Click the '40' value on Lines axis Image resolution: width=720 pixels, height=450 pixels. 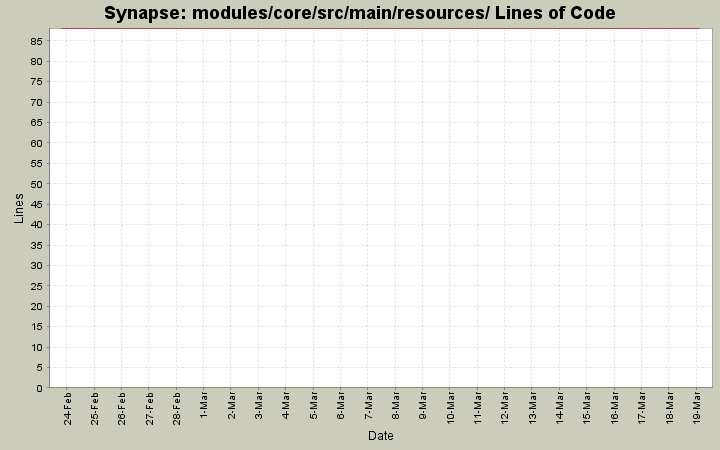pos(37,225)
